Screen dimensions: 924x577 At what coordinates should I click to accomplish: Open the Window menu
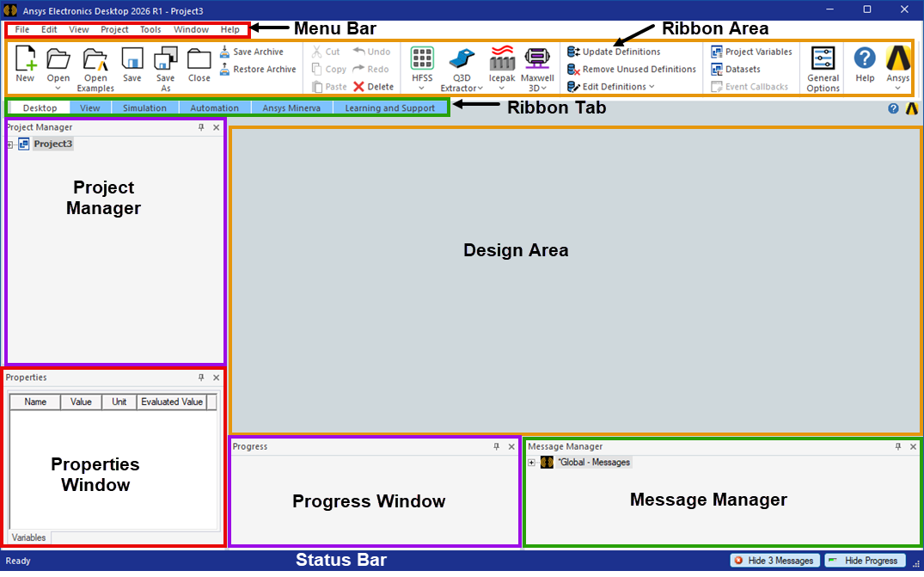[x=191, y=29]
